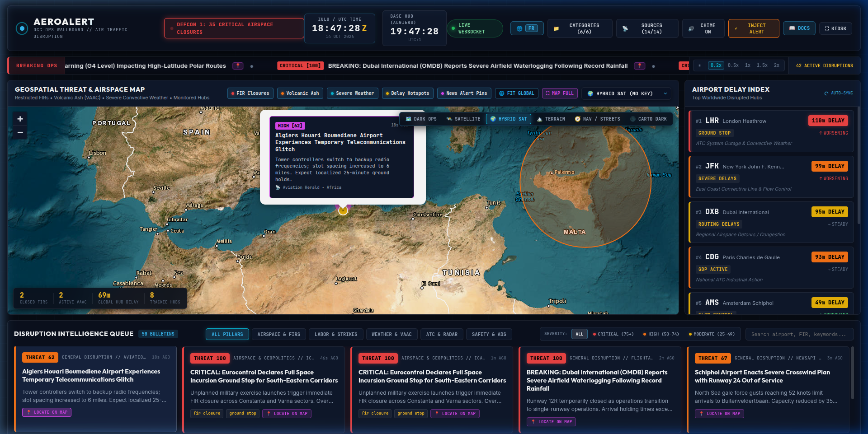Open the Categories (6/6) filter
This screenshot has height=434, width=868.
click(x=580, y=28)
